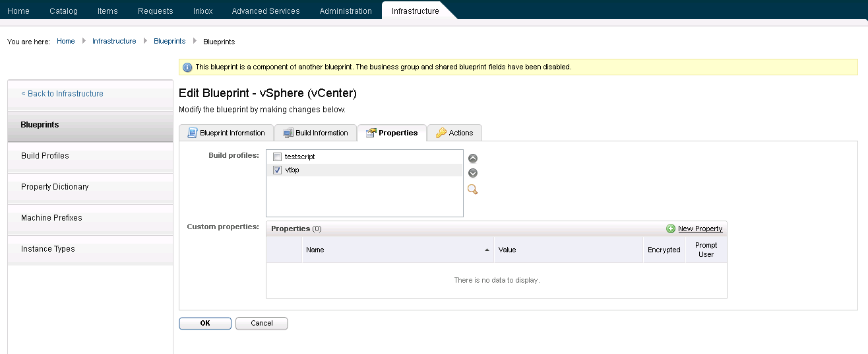Click the Value column header
Viewport: 868px width, 354px height.
(x=569, y=250)
